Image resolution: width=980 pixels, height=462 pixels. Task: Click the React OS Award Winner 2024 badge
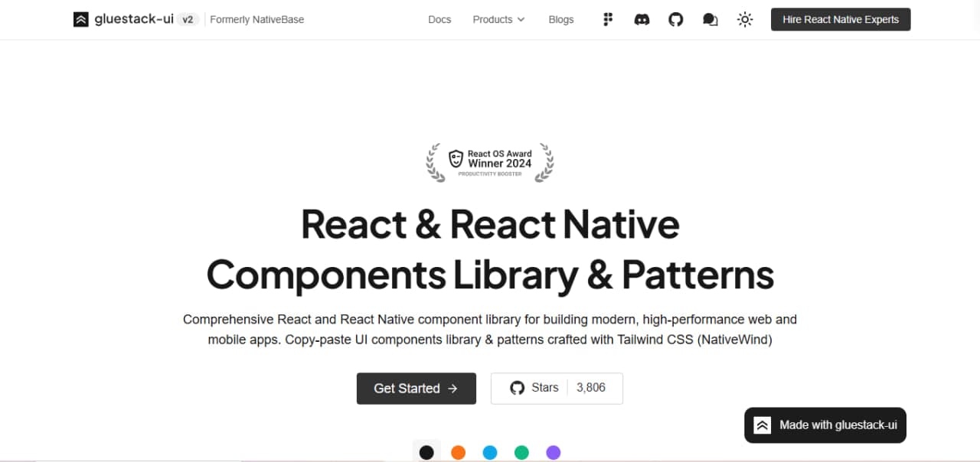tap(490, 162)
